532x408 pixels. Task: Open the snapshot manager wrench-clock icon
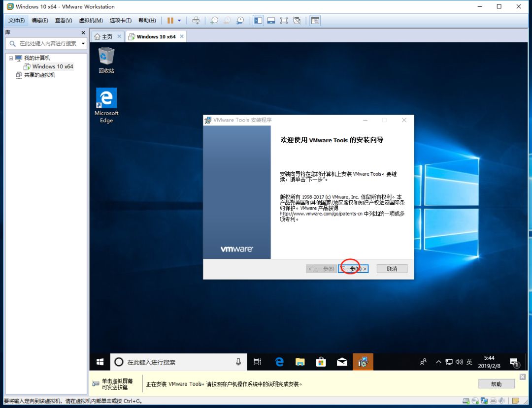[240, 21]
